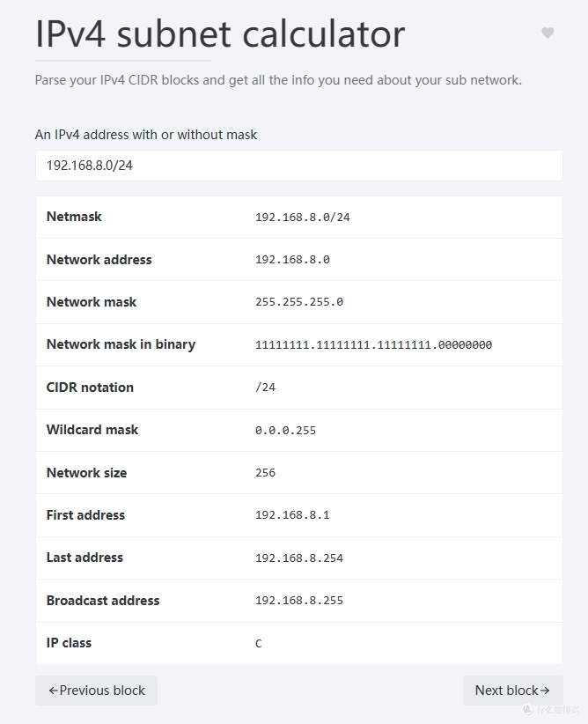
Task: Click the IPv4 subnet calculator heading
Action: (x=220, y=33)
